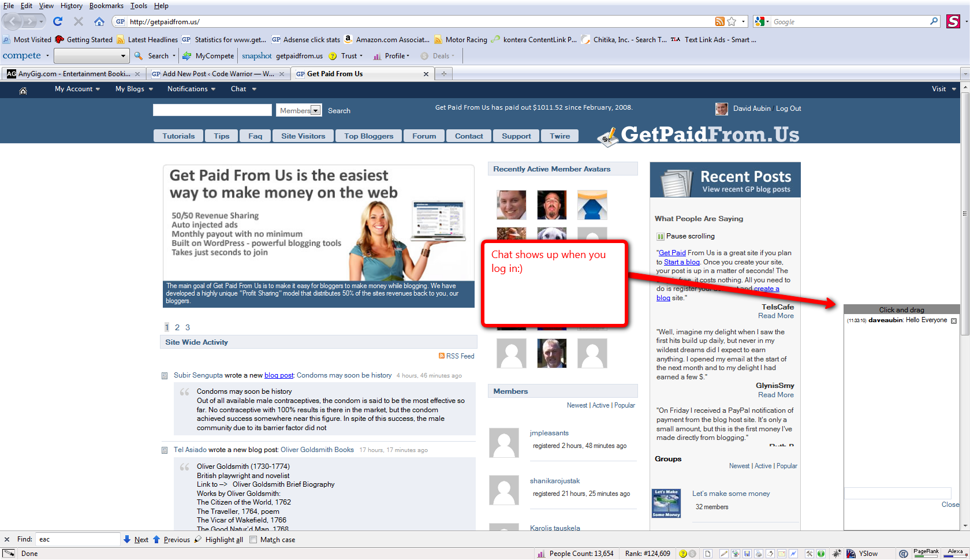Open the new tab plus button

point(444,74)
